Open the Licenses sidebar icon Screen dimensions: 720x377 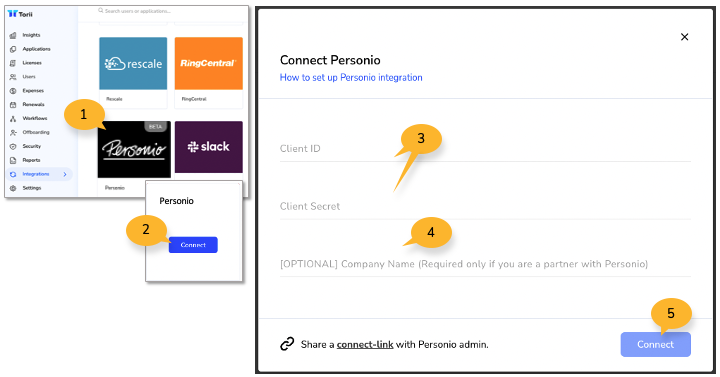[13, 63]
